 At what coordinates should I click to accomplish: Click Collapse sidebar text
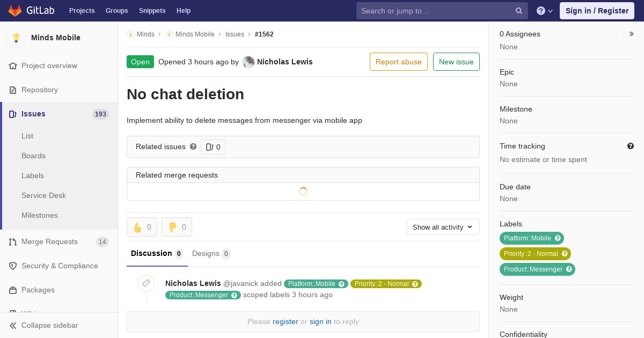coord(50,325)
